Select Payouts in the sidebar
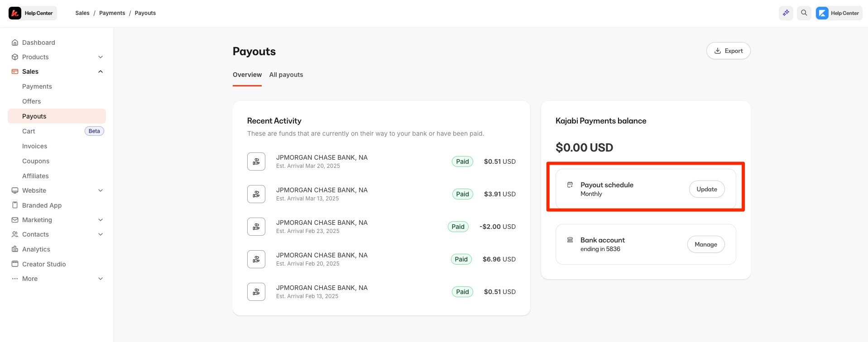The height and width of the screenshot is (342, 868). 57,116
